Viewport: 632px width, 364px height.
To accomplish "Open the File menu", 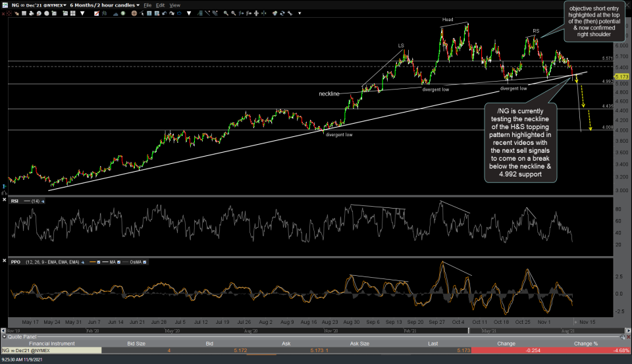I will tap(147, 5).
